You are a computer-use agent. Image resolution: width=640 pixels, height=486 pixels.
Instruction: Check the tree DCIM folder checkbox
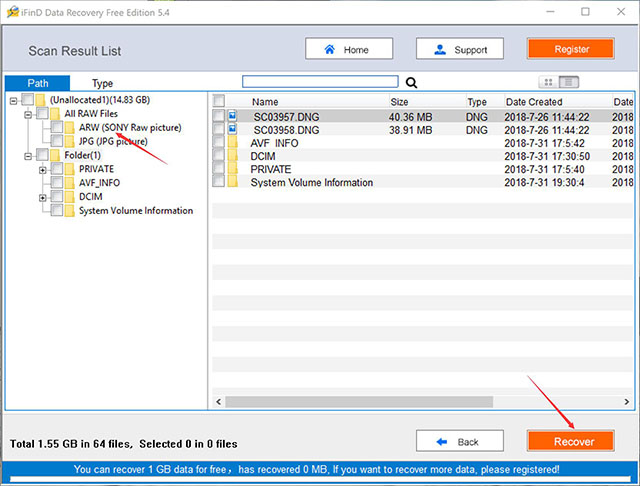[57, 197]
